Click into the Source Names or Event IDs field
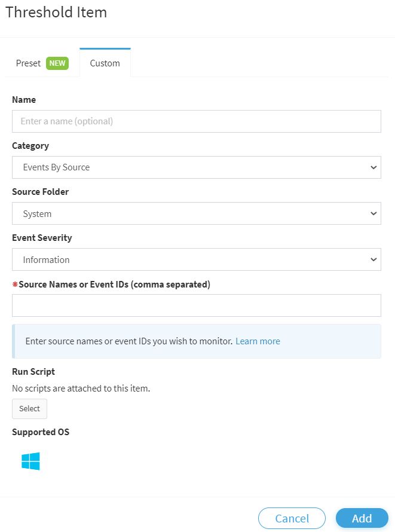This screenshot has height=532, width=395. [x=197, y=305]
